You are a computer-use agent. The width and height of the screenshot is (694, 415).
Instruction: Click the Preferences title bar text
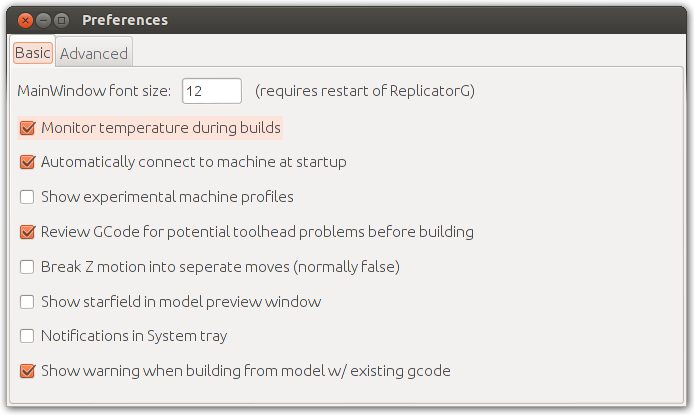[x=125, y=20]
